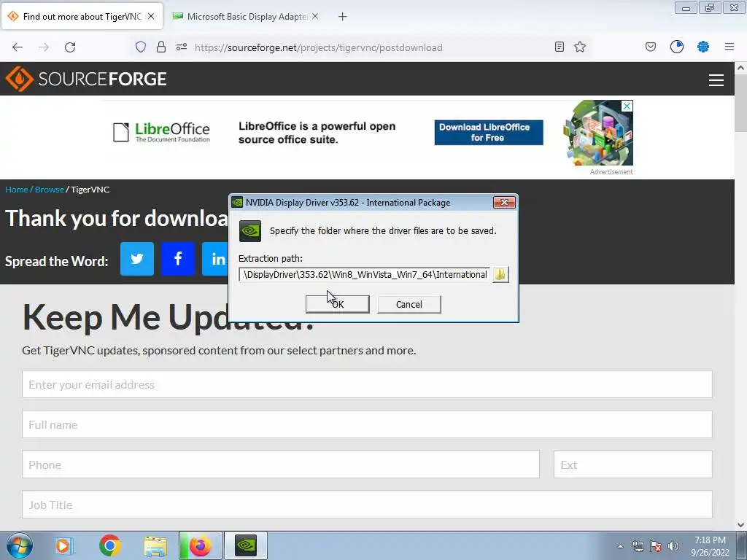Switch to Microsoft Basic Display Adapter tab
The width and height of the screenshot is (747, 560).
tap(247, 16)
